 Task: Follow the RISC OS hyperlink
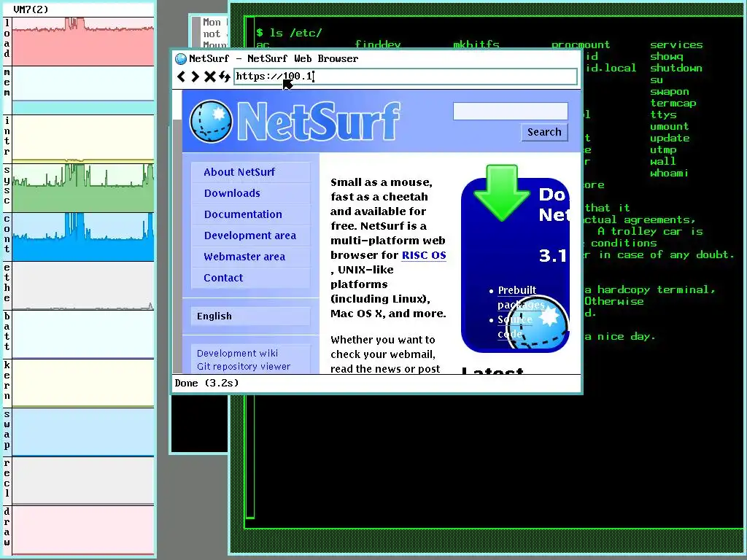tap(424, 255)
